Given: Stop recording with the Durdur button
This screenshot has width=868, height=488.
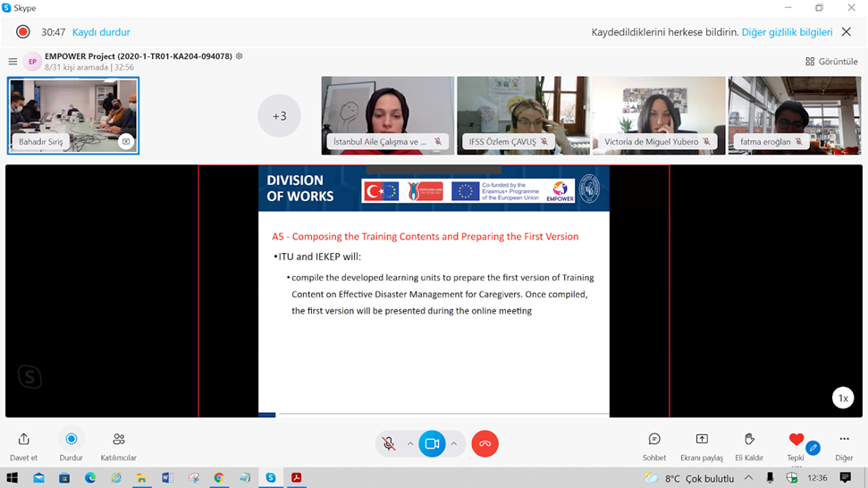Looking at the screenshot, I should pyautogui.click(x=72, y=440).
